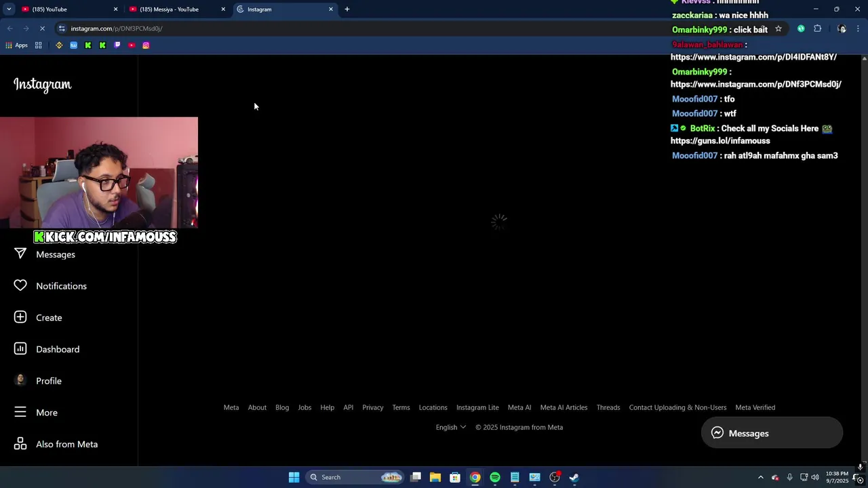
Task: Open the green extension icon in toolbar
Action: [x=801, y=28]
